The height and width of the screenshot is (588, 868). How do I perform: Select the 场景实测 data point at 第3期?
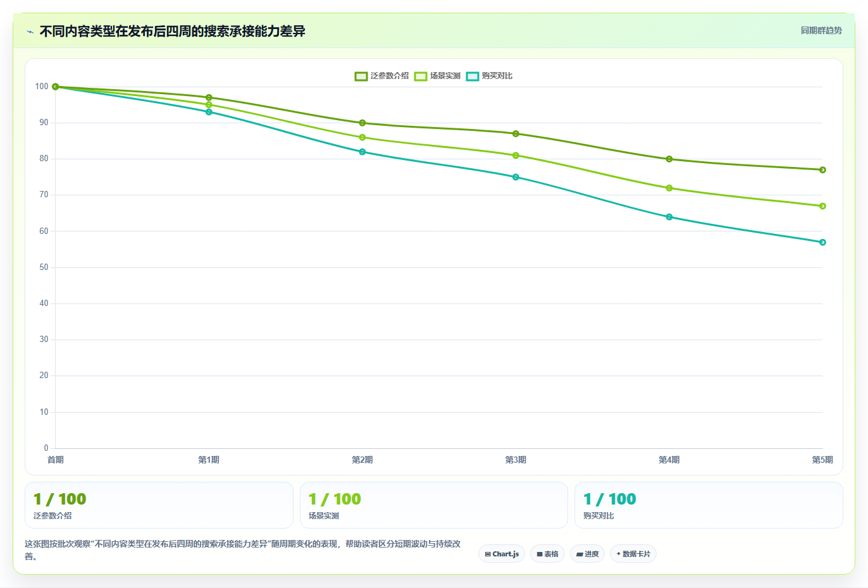coord(516,156)
